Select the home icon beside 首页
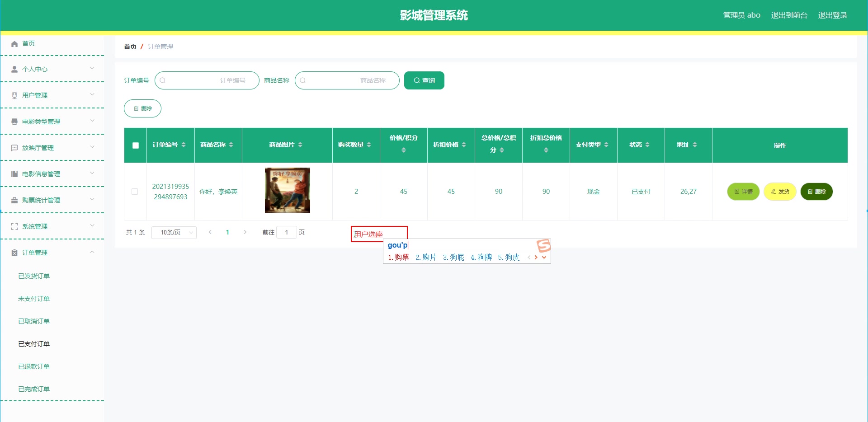The image size is (868, 422). [14, 43]
